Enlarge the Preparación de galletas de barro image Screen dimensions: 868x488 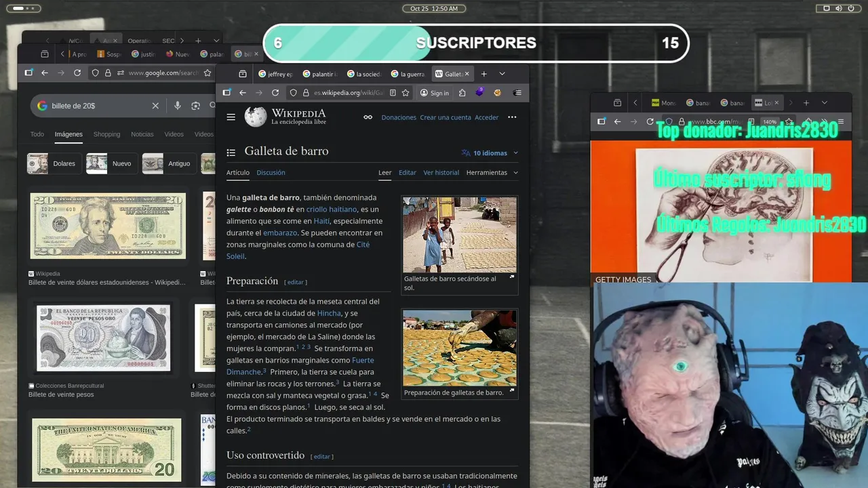460,348
